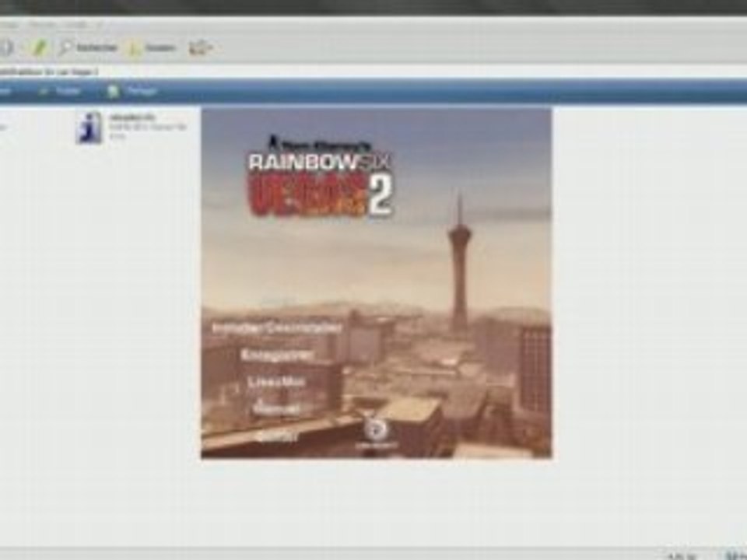Click the Rainbow Six Vegas 2 title logo
The height and width of the screenshot is (560, 747).
pos(321,177)
